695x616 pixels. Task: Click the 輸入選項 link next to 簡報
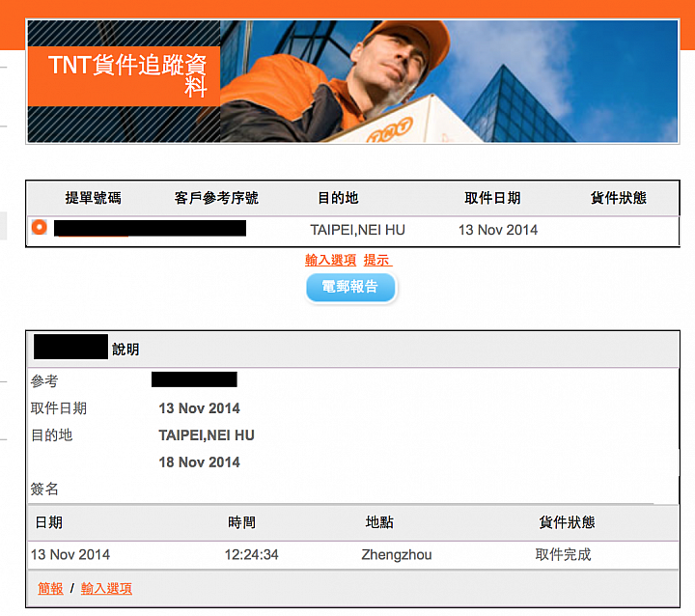[x=106, y=589]
